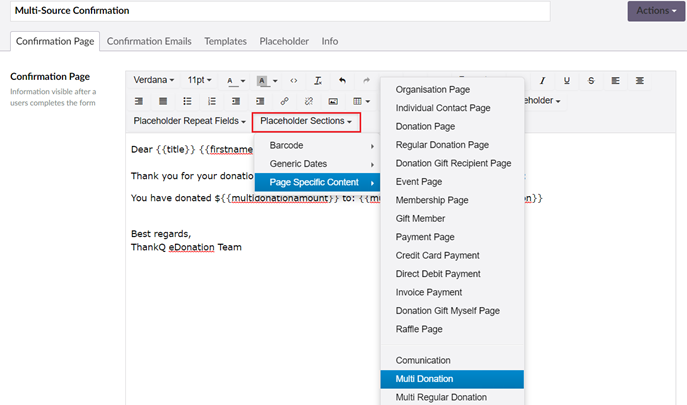Apply italic formatting

click(542, 80)
